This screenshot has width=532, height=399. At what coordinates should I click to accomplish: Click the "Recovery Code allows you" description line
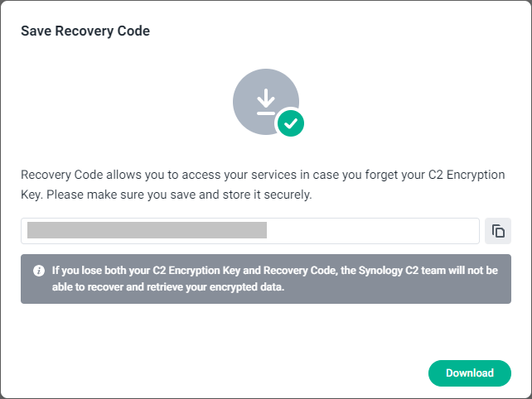pos(166,175)
